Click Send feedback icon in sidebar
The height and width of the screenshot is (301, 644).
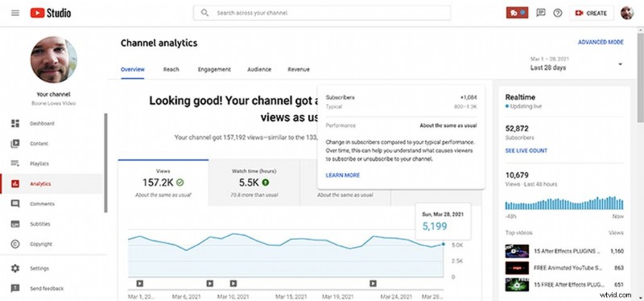point(15,288)
